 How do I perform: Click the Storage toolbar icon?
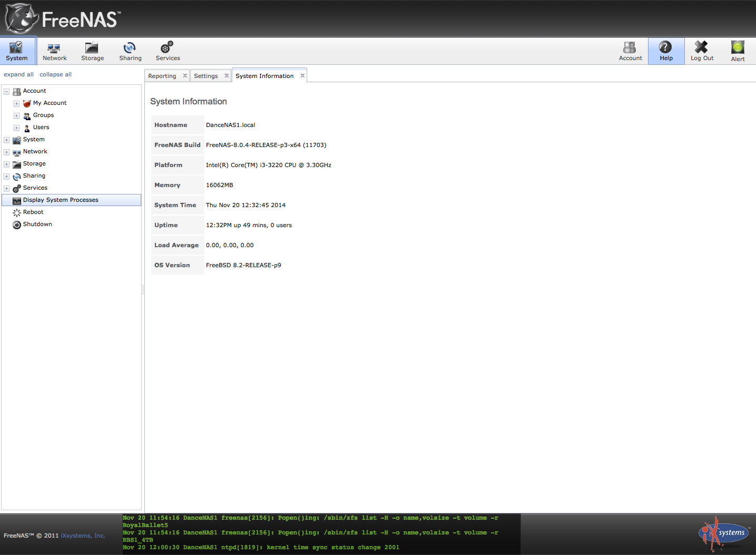point(92,51)
